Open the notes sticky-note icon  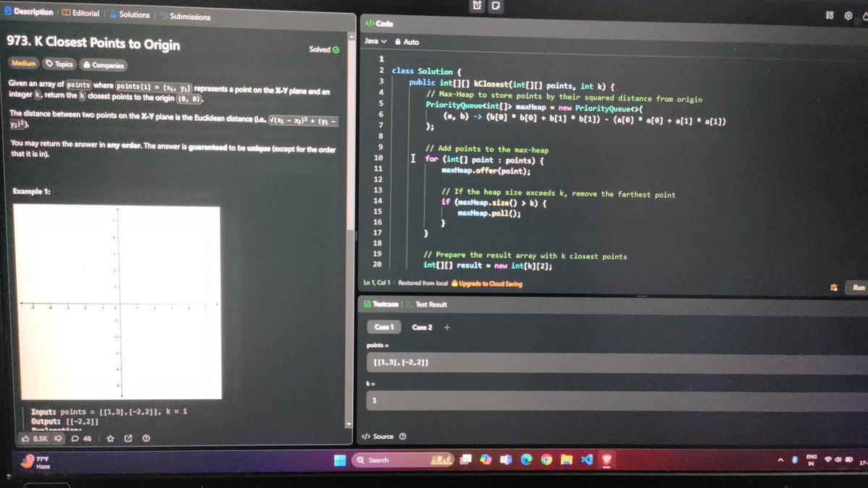pyautogui.click(x=497, y=6)
